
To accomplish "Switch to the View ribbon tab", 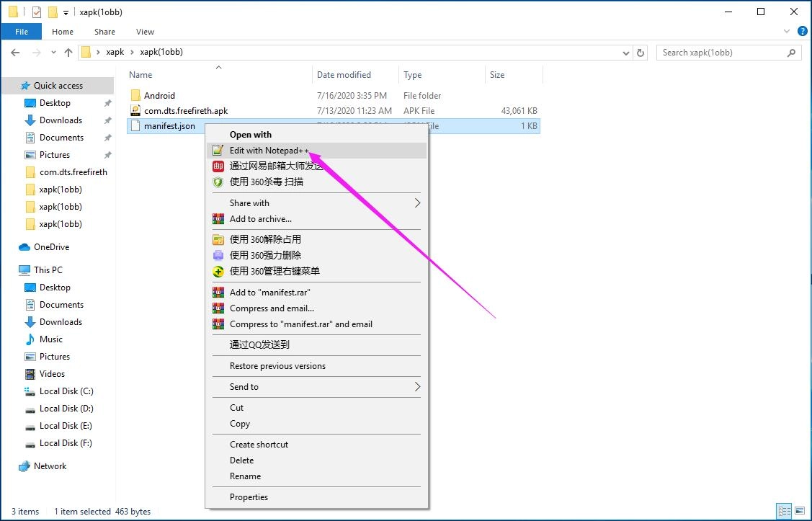I will click(145, 32).
